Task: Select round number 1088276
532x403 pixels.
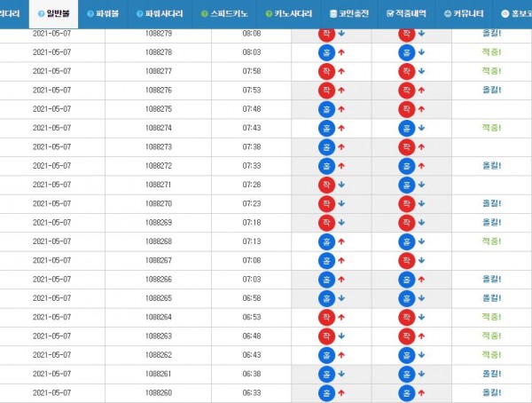Action: (159, 90)
